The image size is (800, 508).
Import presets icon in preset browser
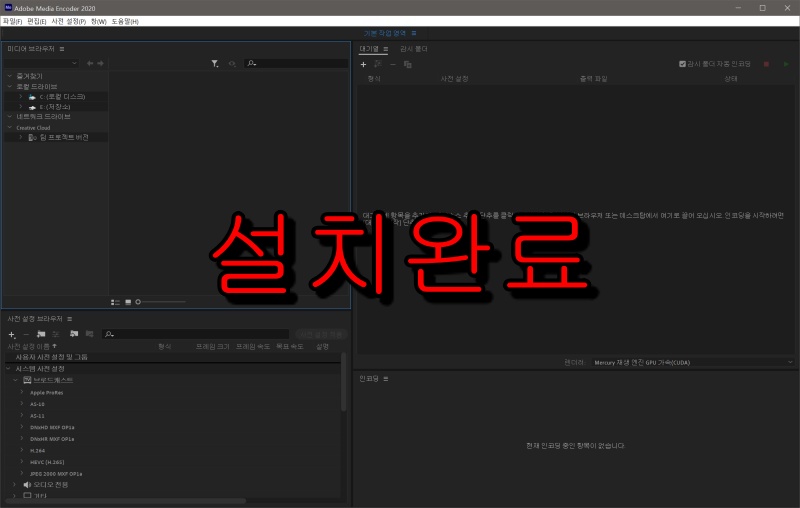(74, 334)
